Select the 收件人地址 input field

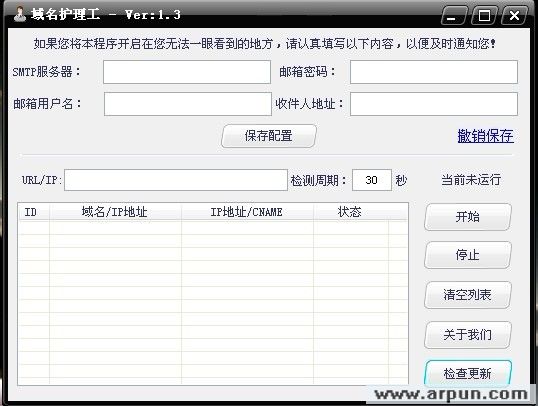pos(434,104)
